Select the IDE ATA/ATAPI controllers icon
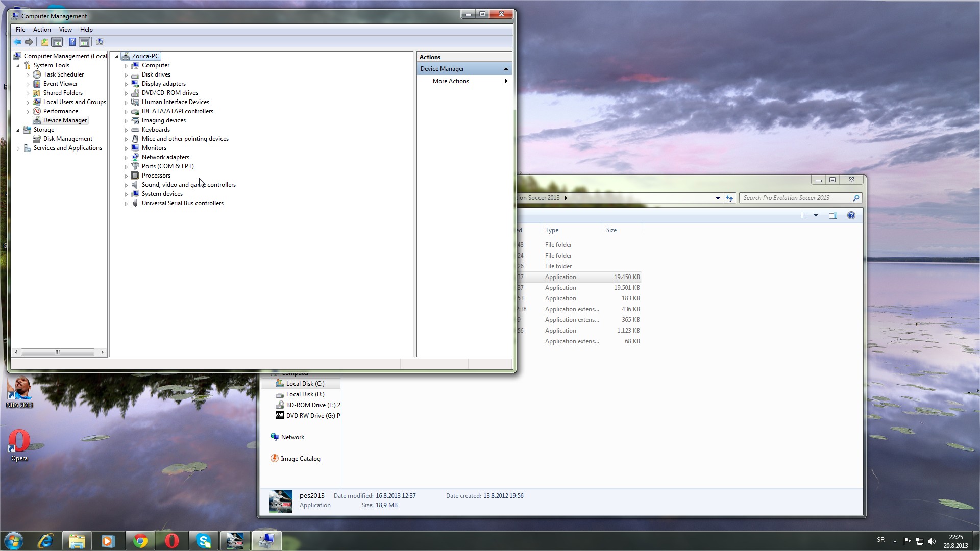 tap(135, 111)
